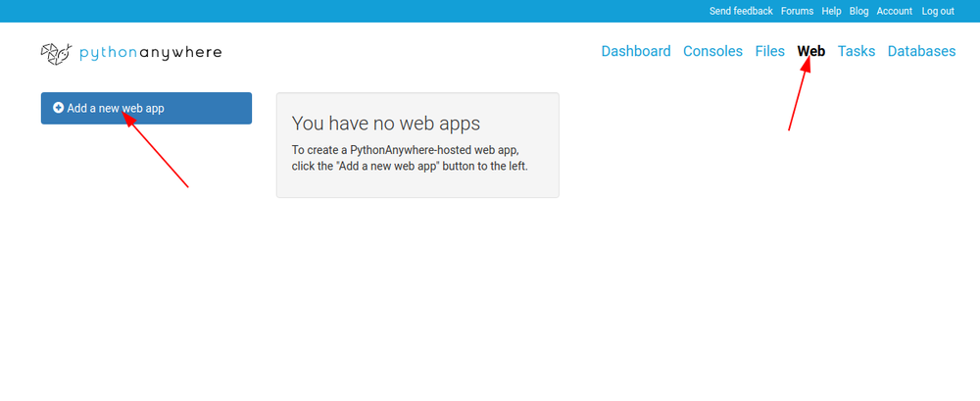Viewport: 980px width, 401px height.
Task: Visit the Blog link
Action: pyautogui.click(x=858, y=11)
